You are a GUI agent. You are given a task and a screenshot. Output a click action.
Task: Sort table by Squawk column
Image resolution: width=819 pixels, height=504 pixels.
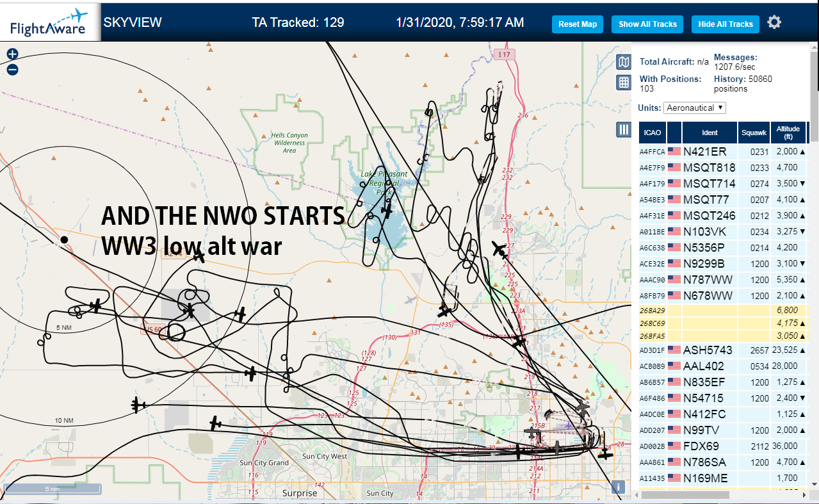click(x=754, y=133)
